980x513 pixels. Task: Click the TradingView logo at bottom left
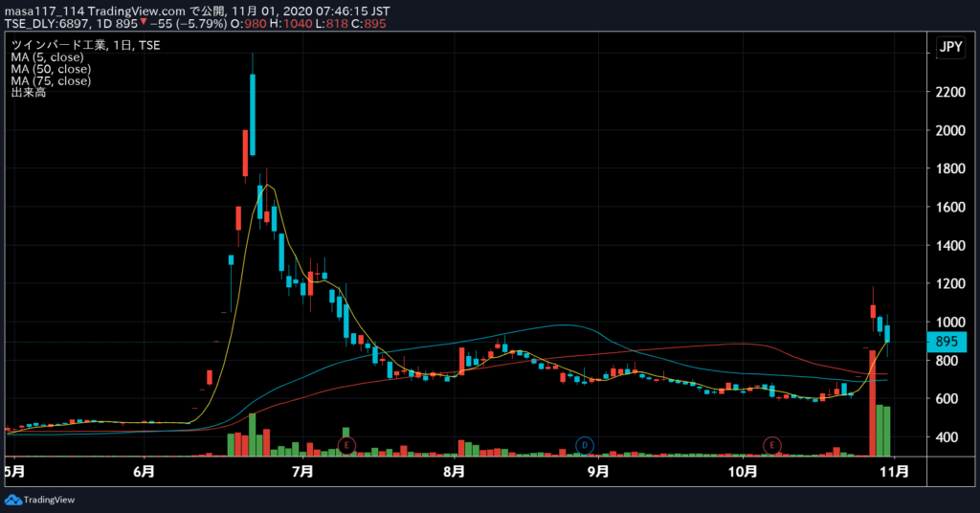[39, 500]
